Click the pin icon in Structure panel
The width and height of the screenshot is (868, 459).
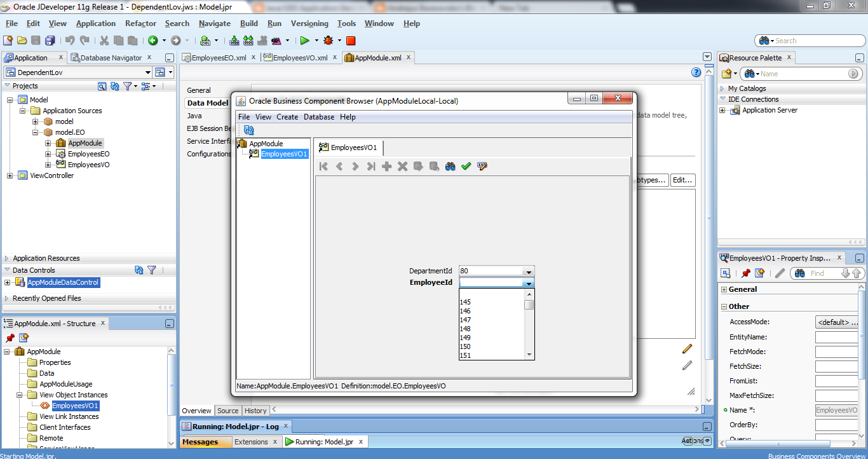10,338
